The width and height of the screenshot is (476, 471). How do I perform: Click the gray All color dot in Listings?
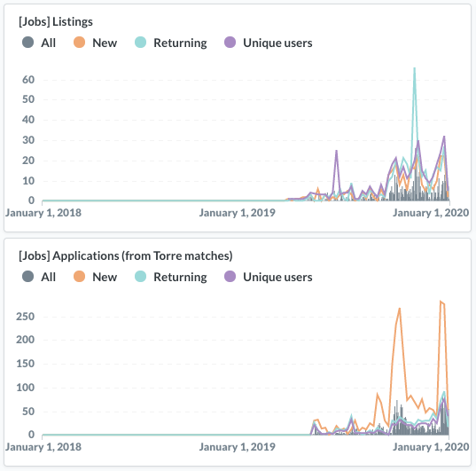(28, 43)
